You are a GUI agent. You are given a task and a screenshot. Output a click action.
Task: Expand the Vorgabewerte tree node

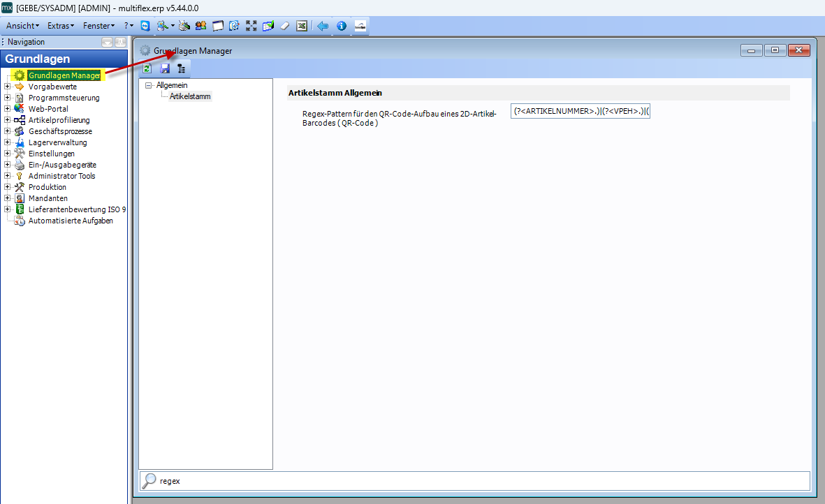click(x=8, y=87)
